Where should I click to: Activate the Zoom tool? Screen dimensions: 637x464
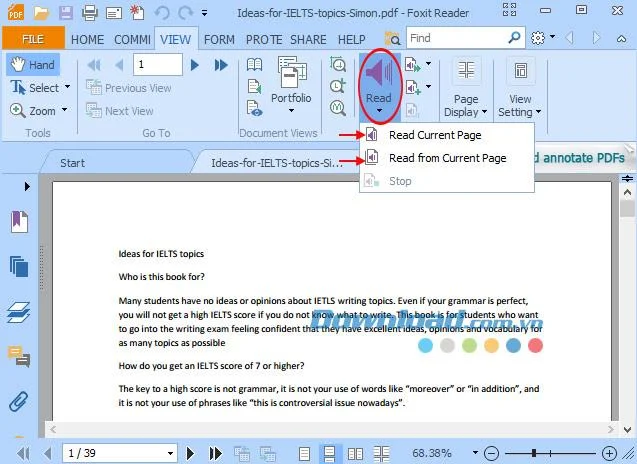point(33,111)
